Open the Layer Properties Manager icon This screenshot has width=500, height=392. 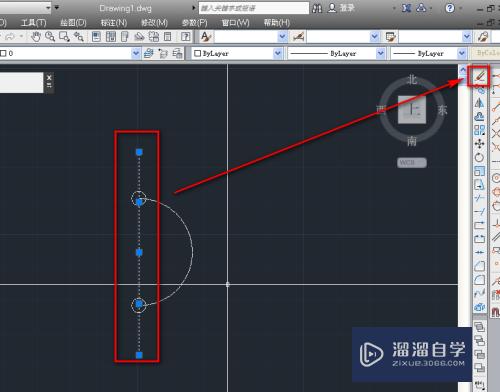pyautogui.click(x=149, y=53)
